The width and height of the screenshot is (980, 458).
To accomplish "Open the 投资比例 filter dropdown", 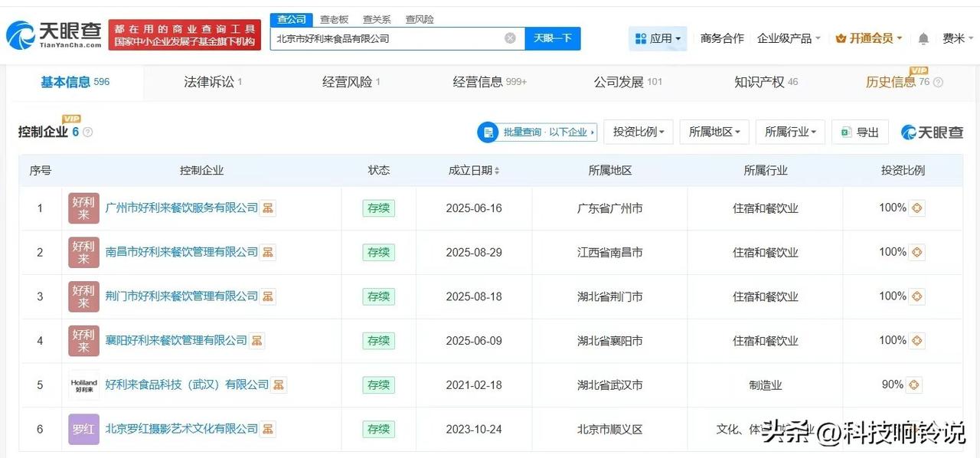I will (640, 132).
